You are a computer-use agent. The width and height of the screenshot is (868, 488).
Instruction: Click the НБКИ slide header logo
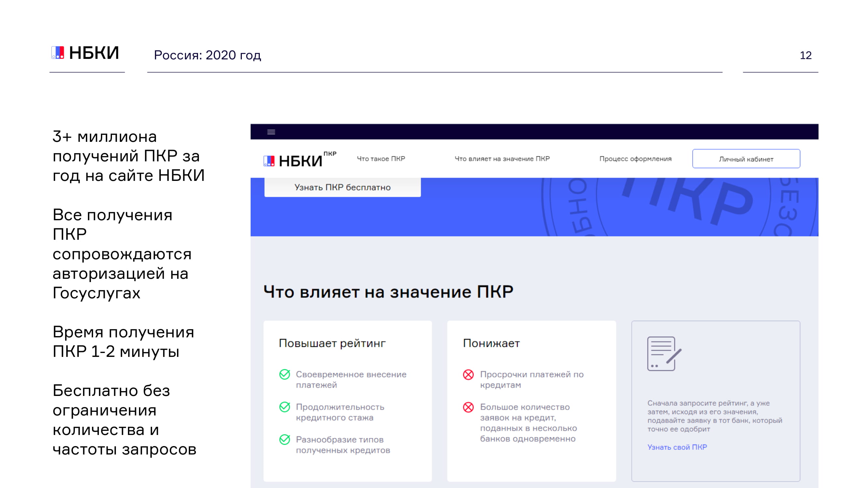tap(85, 53)
